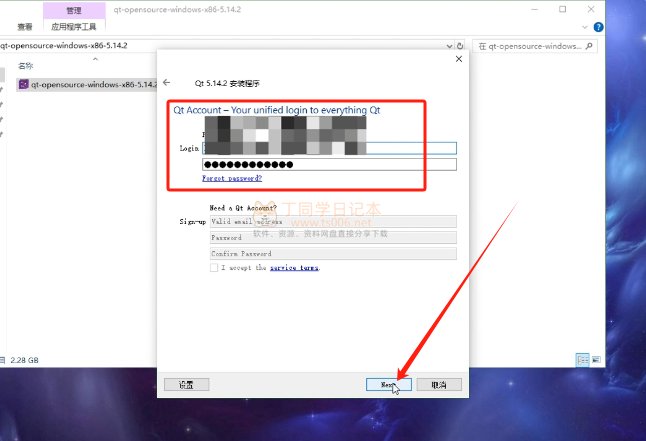Image resolution: width=646 pixels, height=441 pixels.
Task: Click the login password field
Action: tap(329, 164)
